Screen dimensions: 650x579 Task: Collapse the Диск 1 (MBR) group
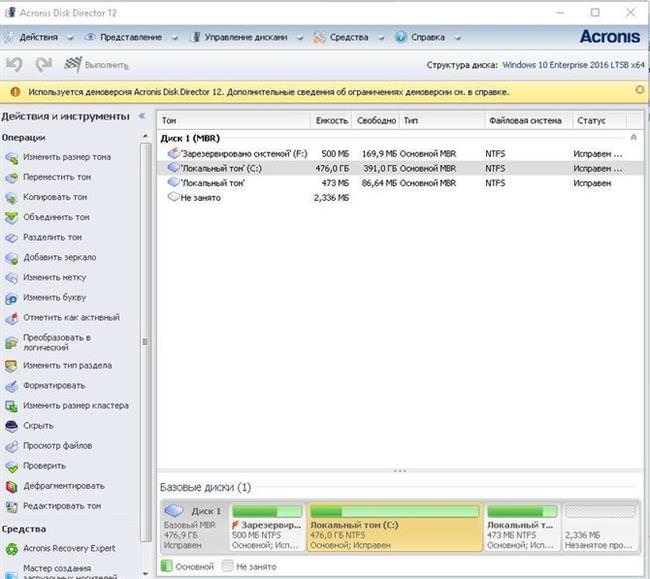(x=633, y=138)
